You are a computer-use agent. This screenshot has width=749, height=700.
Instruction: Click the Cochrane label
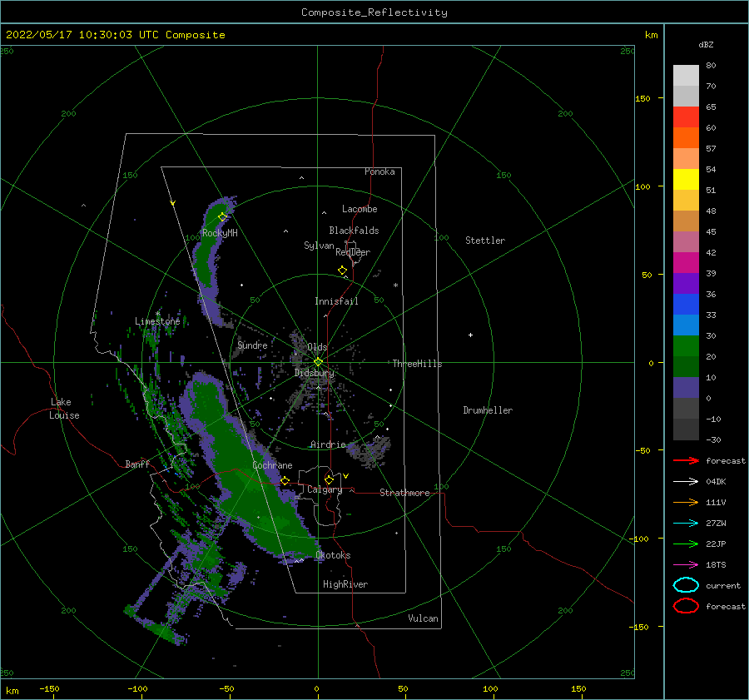[x=272, y=465]
